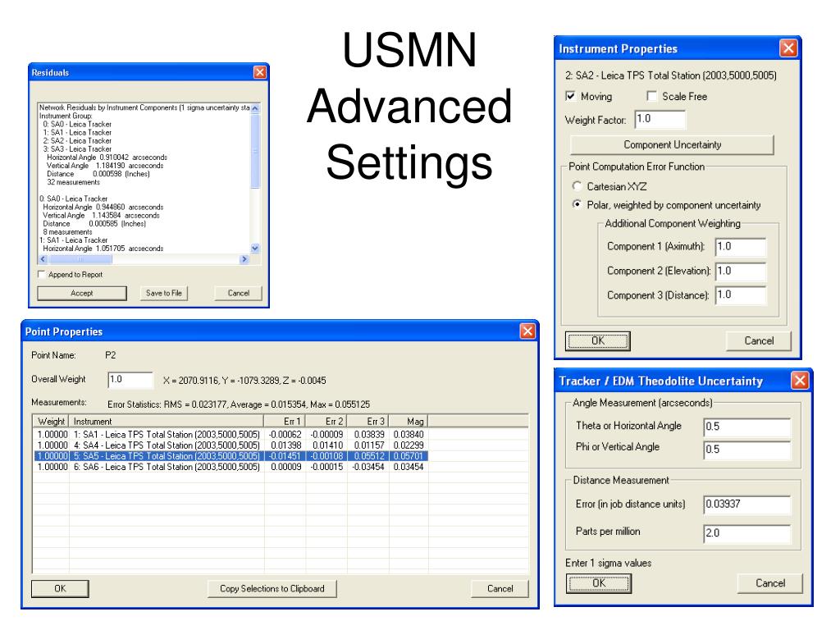The height and width of the screenshot is (630, 840).
Task: Click Horizontal Angle 0.910042 arcseconds line
Action: [x=107, y=157]
